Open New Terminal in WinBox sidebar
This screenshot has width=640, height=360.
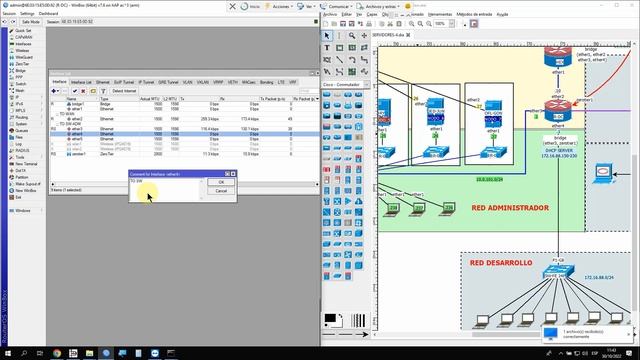(x=26, y=164)
